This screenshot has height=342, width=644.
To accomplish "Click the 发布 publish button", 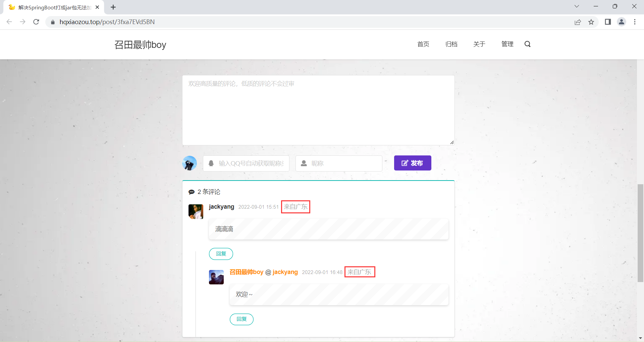I will (413, 163).
